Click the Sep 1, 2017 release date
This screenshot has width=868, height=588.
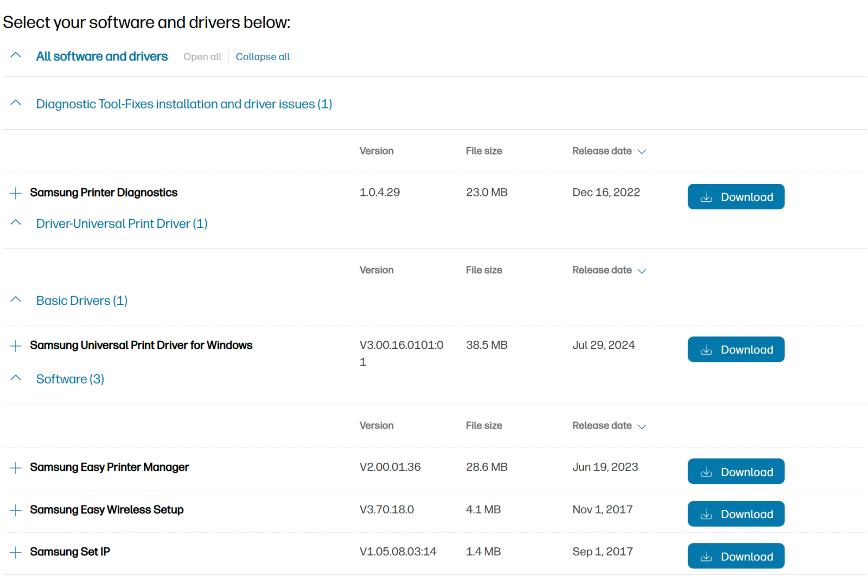pyautogui.click(x=602, y=552)
